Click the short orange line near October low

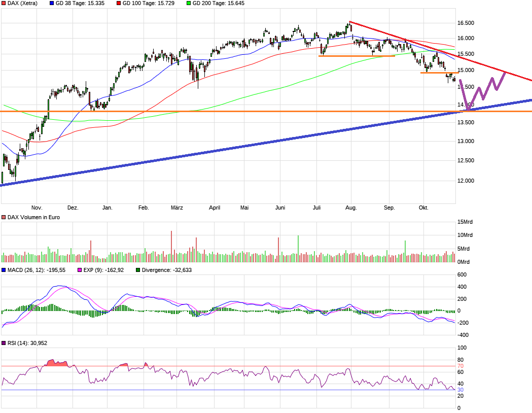point(439,73)
